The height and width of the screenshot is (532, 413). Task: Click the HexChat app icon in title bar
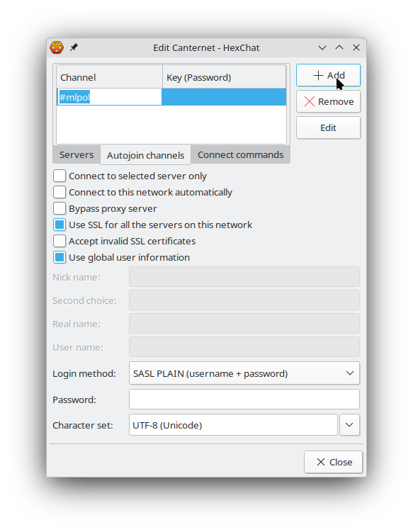coord(57,47)
